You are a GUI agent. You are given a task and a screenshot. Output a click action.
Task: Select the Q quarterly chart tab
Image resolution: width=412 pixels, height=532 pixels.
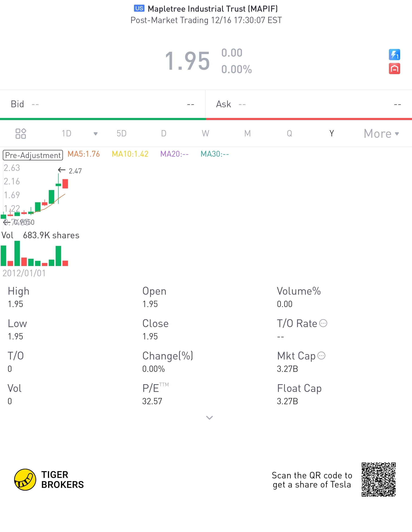(x=289, y=134)
